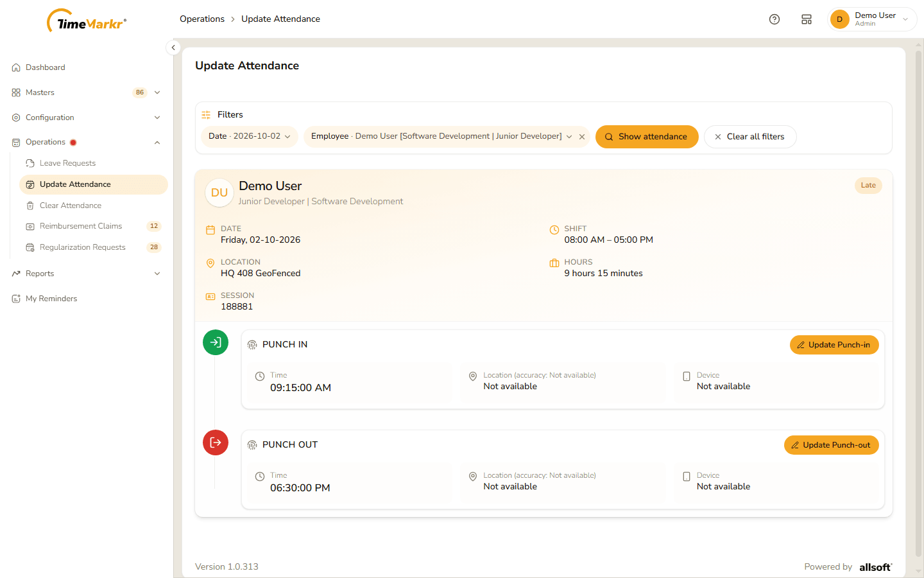This screenshot has width=924, height=578.
Task: Collapse the Operations menu section
Action: (86, 143)
